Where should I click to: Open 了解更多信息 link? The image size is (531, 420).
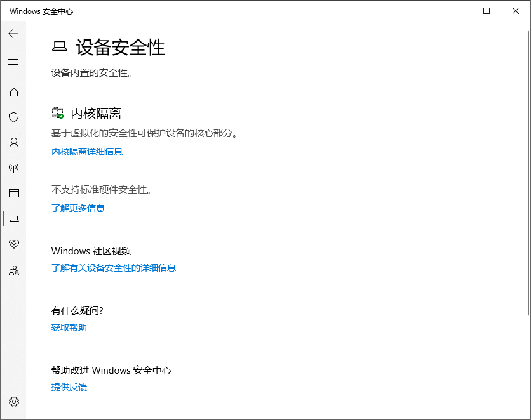(78, 208)
